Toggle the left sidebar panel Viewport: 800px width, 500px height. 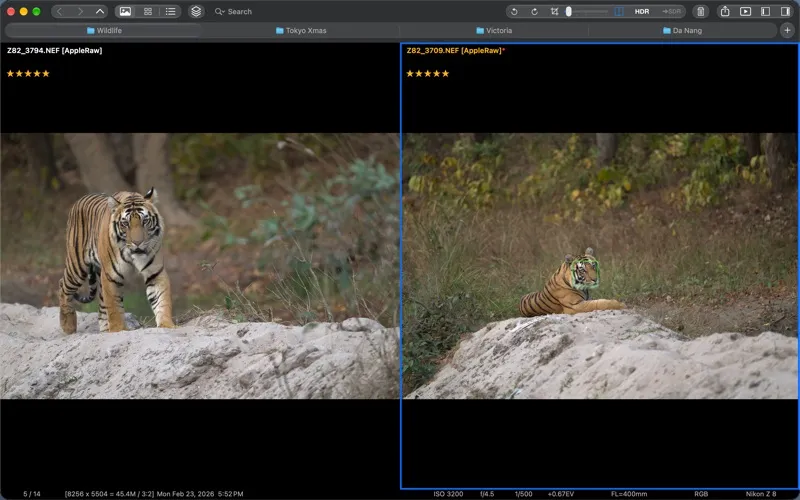765,11
